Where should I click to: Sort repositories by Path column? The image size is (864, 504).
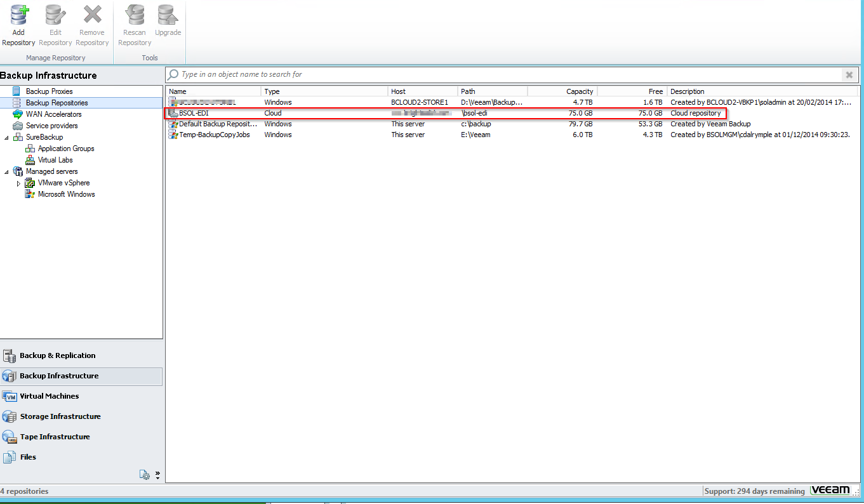point(493,91)
